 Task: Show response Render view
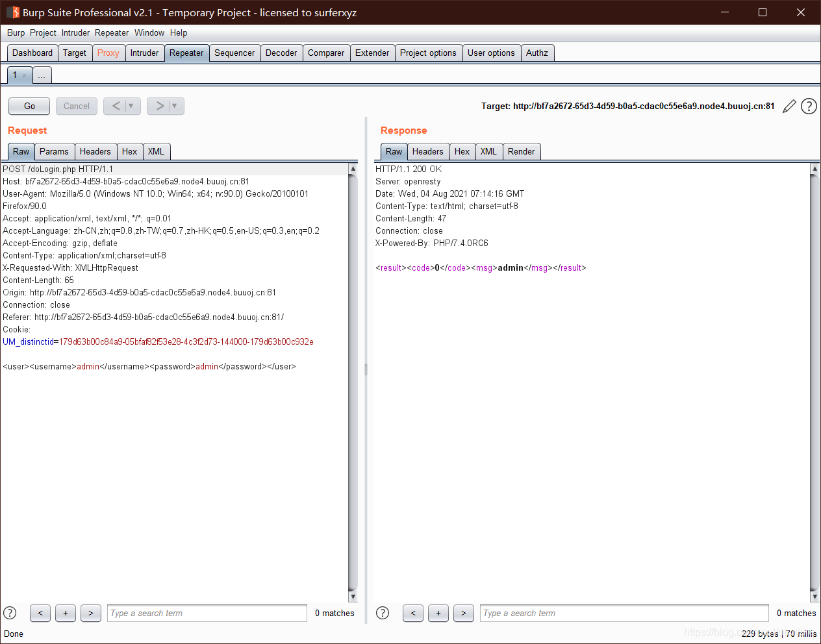tap(522, 151)
